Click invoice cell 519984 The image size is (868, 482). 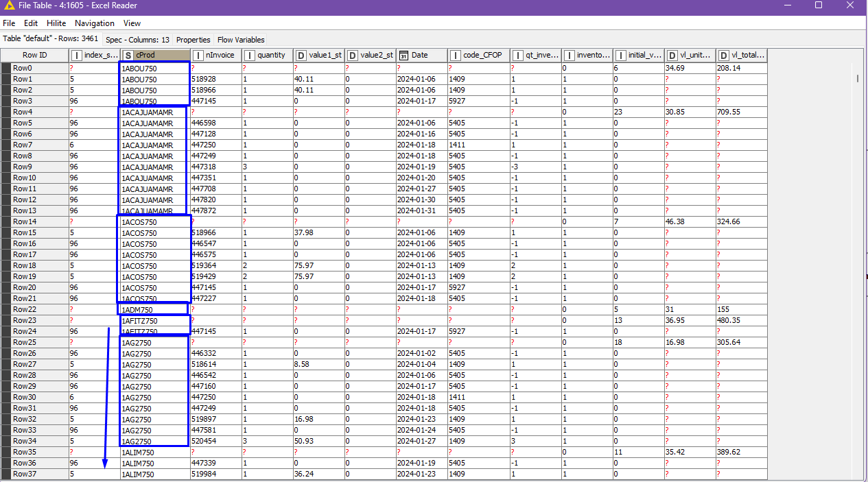pyautogui.click(x=215, y=474)
